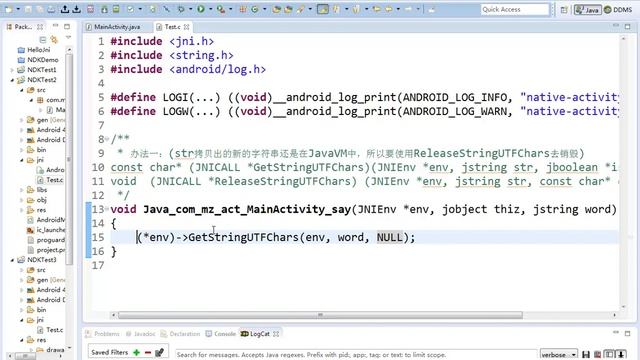The width and height of the screenshot is (640, 360).
Task: Open the New file dropdown arrow
Action: pyautogui.click(x=18, y=9)
